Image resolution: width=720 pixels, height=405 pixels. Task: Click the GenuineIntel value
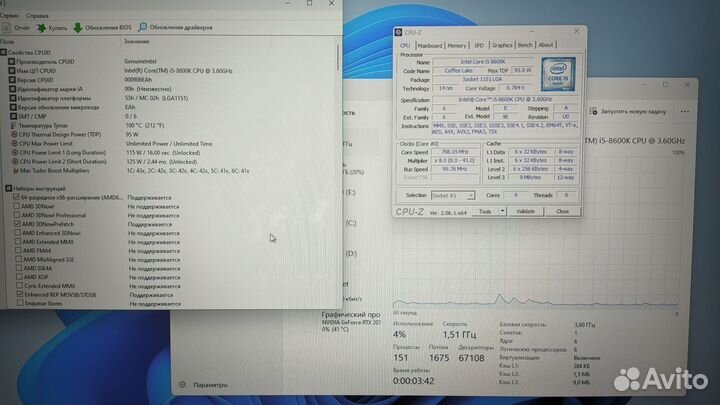140,61
